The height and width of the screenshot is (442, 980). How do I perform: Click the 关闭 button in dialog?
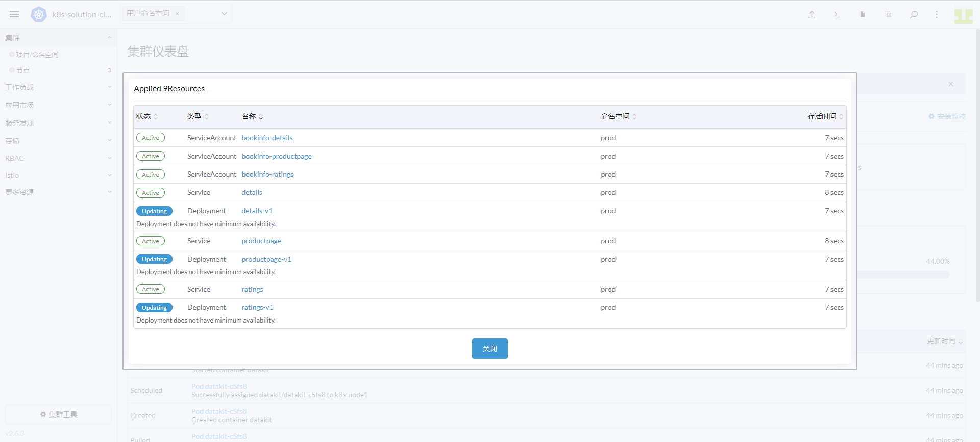pos(490,349)
